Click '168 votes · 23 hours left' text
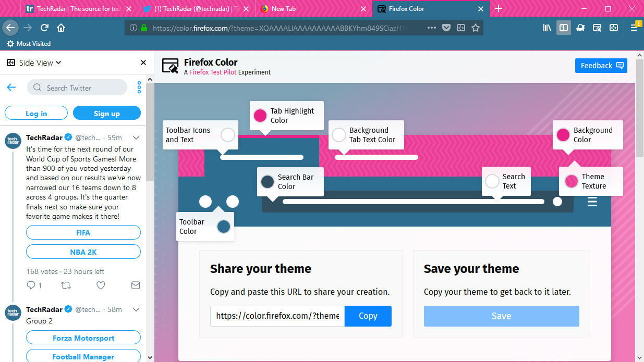The width and height of the screenshot is (644, 362). point(65,271)
